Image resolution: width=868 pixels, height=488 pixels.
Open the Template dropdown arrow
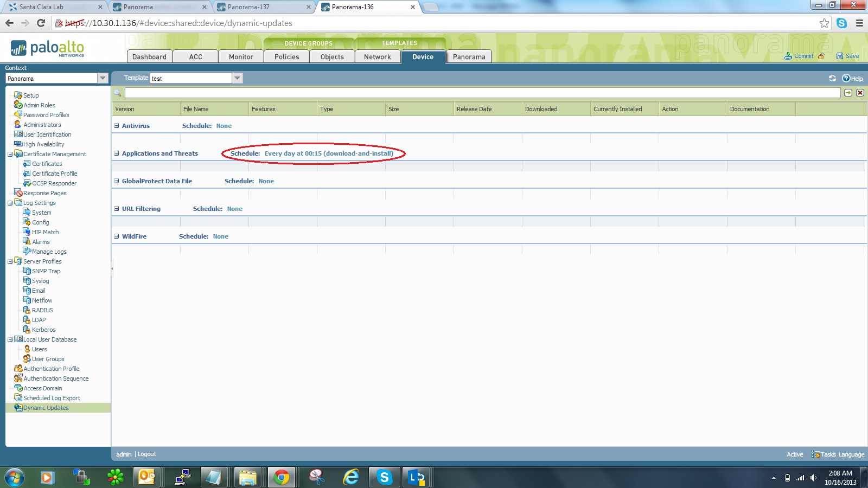point(237,78)
